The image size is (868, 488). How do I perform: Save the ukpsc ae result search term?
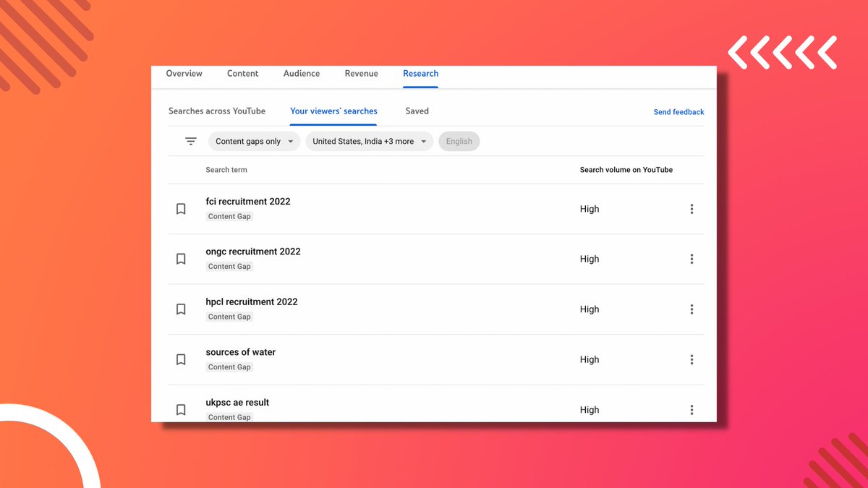(x=181, y=410)
